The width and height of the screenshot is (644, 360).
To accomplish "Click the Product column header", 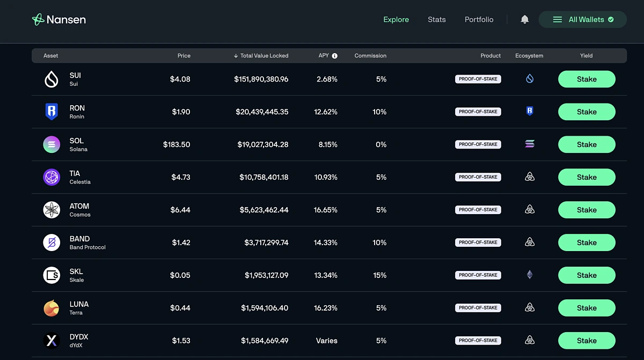I will (x=491, y=56).
